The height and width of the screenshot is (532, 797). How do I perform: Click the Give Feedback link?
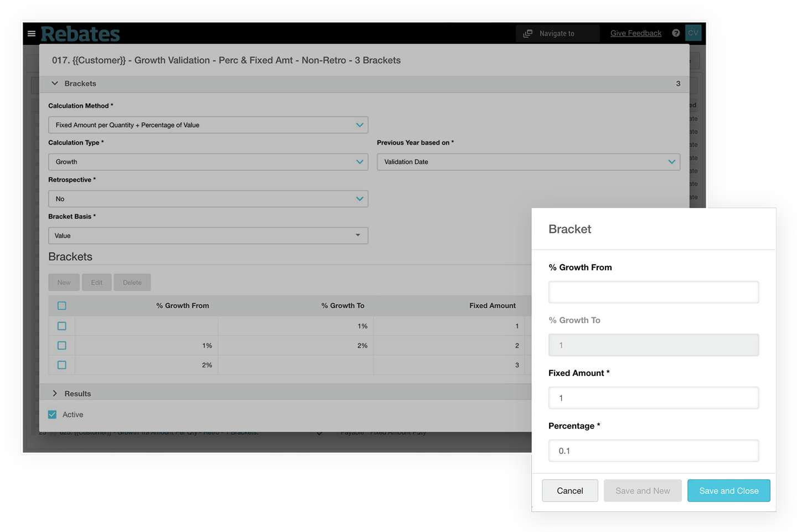click(635, 33)
